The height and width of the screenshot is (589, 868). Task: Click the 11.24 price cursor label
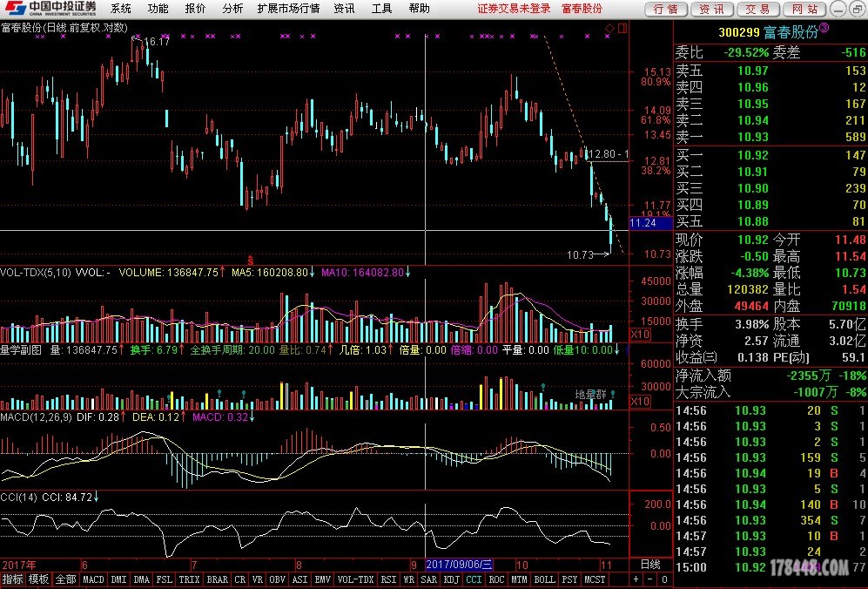651,223
